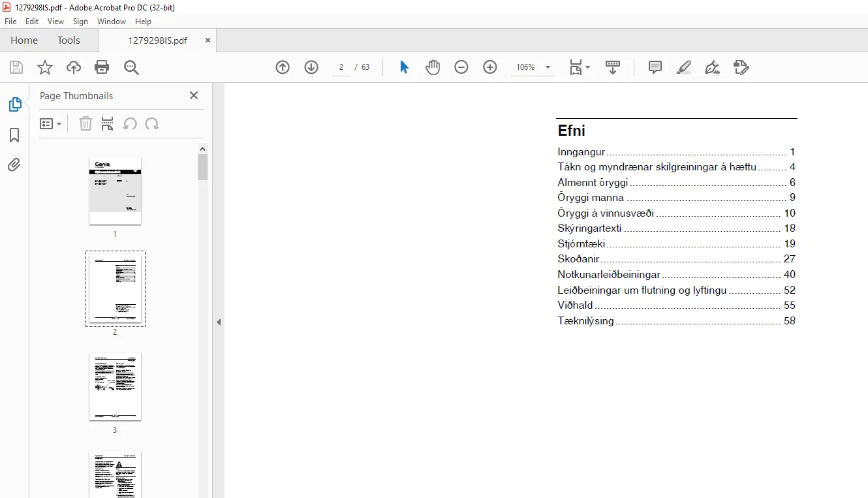Click the Öryggi á vinnusvæði entry
The image size is (868, 498).
(x=676, y=213)
